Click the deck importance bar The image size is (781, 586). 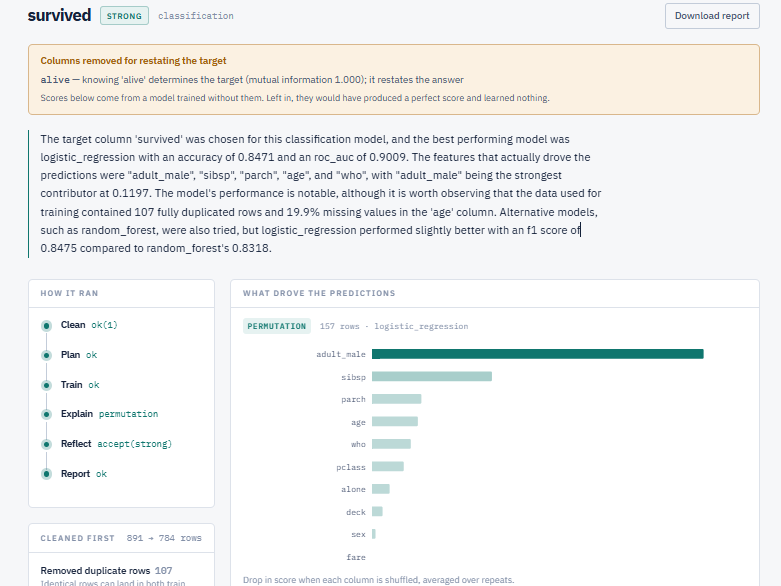pyautogui.click(x=377, y=511)
